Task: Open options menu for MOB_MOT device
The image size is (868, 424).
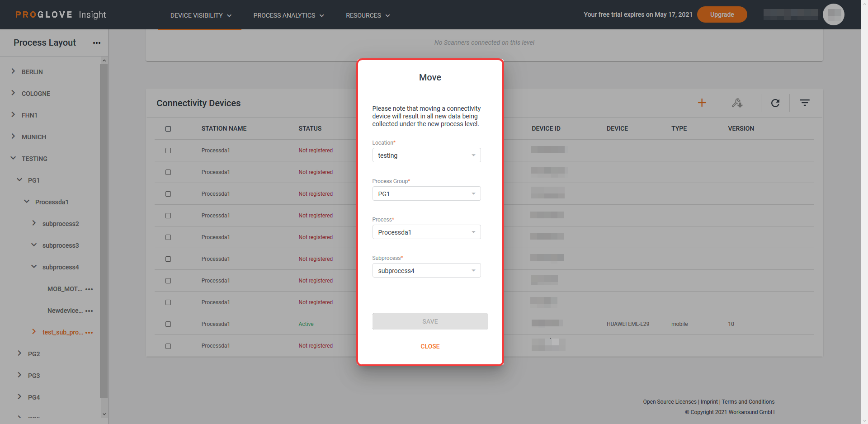Action: pyautogui.click(x=89, y=289)
